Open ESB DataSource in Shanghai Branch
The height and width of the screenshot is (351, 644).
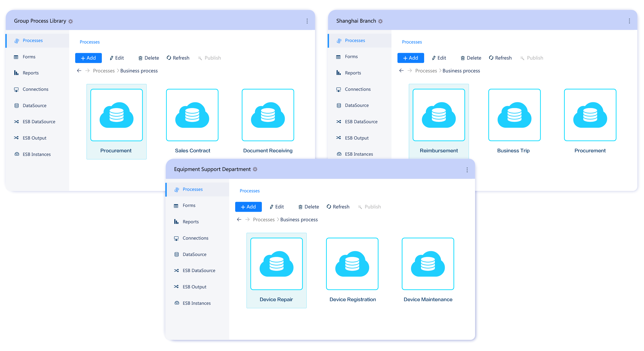point(361,121)
